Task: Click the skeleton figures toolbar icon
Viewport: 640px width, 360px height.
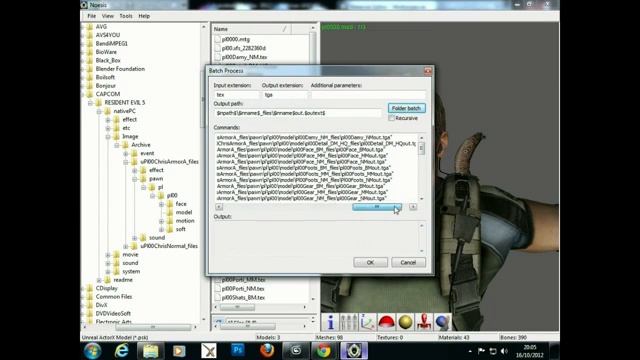Action: 349,322
